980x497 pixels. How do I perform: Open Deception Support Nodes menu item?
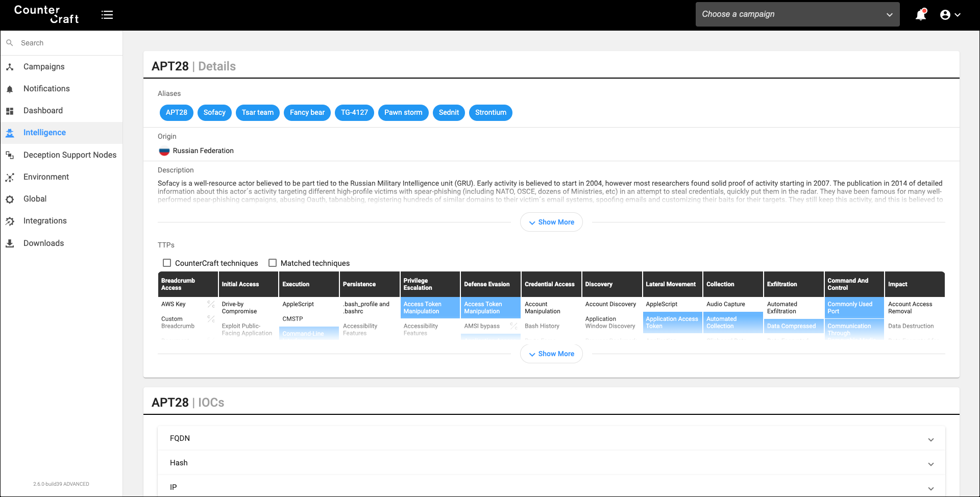click(61, 155)
